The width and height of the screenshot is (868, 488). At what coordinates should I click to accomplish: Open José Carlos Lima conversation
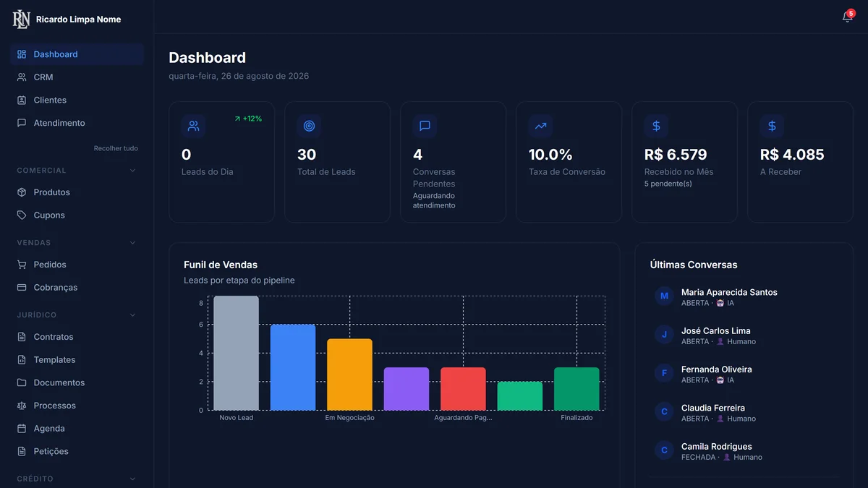[x=744, y=335]
